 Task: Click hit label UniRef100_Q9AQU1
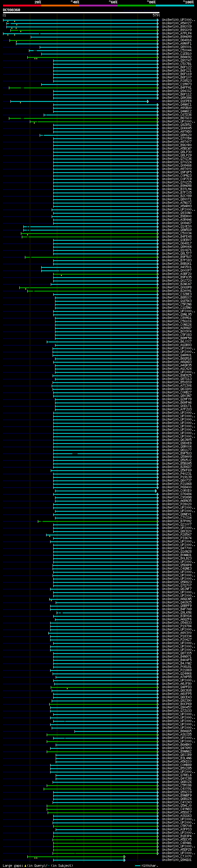pyautogui.click(x=176, y=860)
